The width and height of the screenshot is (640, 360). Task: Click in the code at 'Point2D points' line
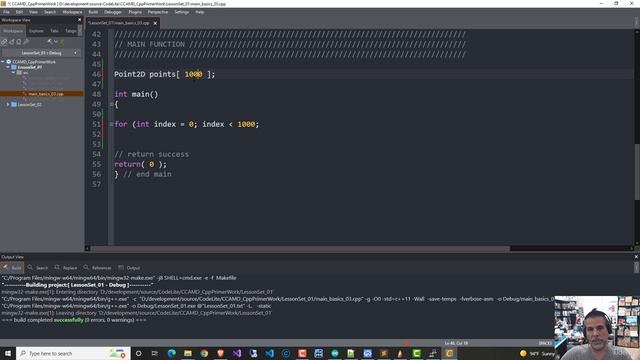(x=164, y=74)
